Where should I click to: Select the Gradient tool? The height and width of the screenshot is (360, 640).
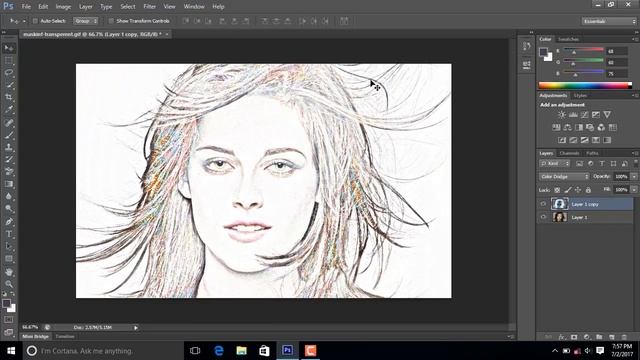point(9,184)
